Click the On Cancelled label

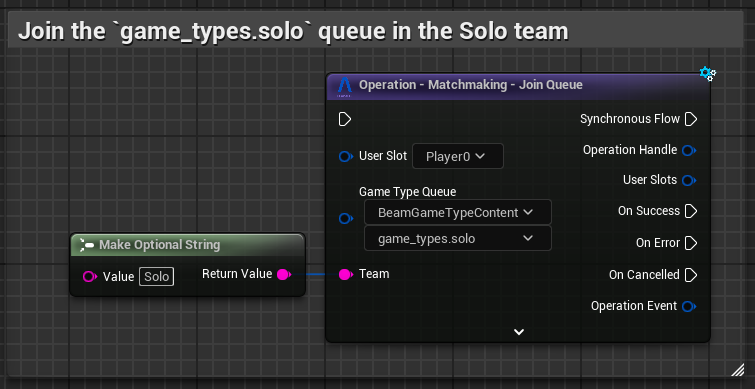pyautogui.click(x=644, y=275)
